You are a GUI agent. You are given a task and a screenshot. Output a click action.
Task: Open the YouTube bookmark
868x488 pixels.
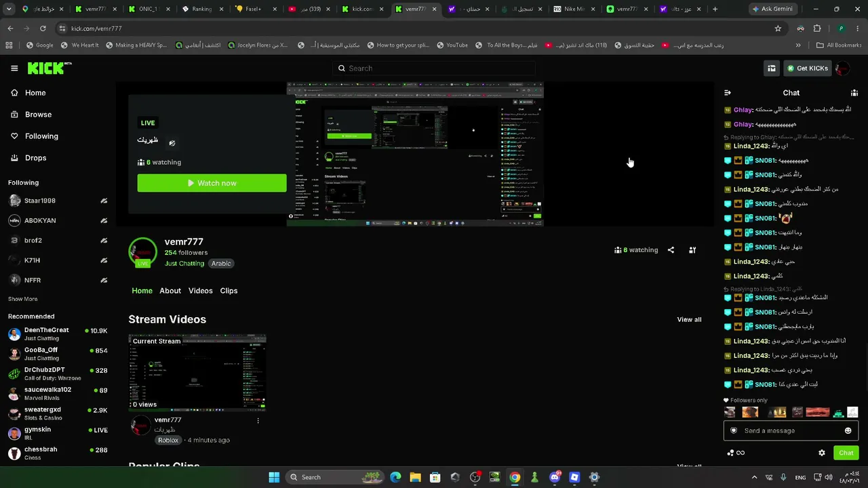click(x=452, y=45)
